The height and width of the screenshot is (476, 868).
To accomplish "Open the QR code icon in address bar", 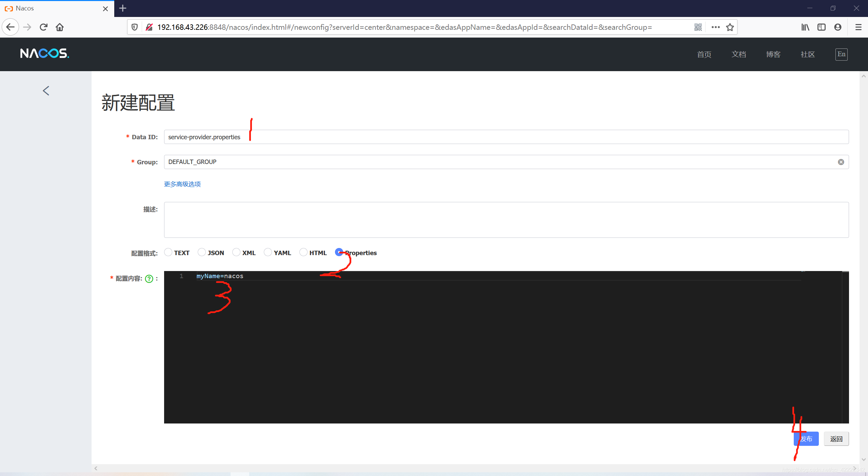I will (698, 27).
